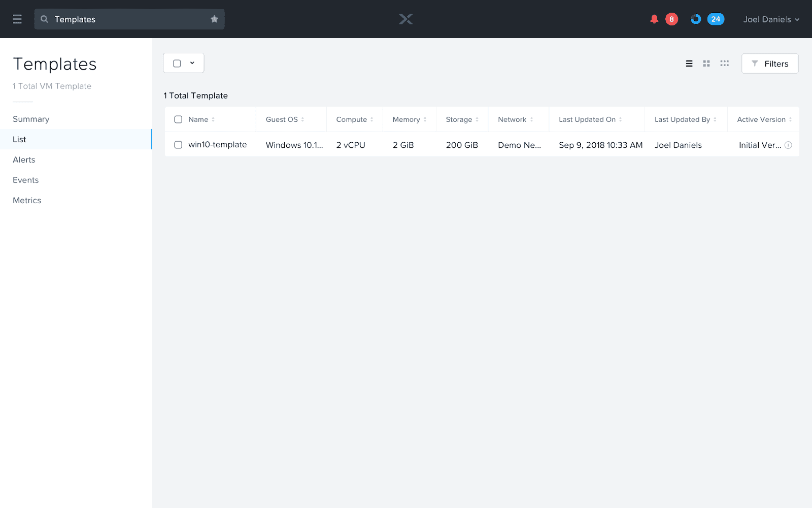This screenshot has width=812, height=508.
Task: Open the Summary sidebar tab
Action: 76,119
